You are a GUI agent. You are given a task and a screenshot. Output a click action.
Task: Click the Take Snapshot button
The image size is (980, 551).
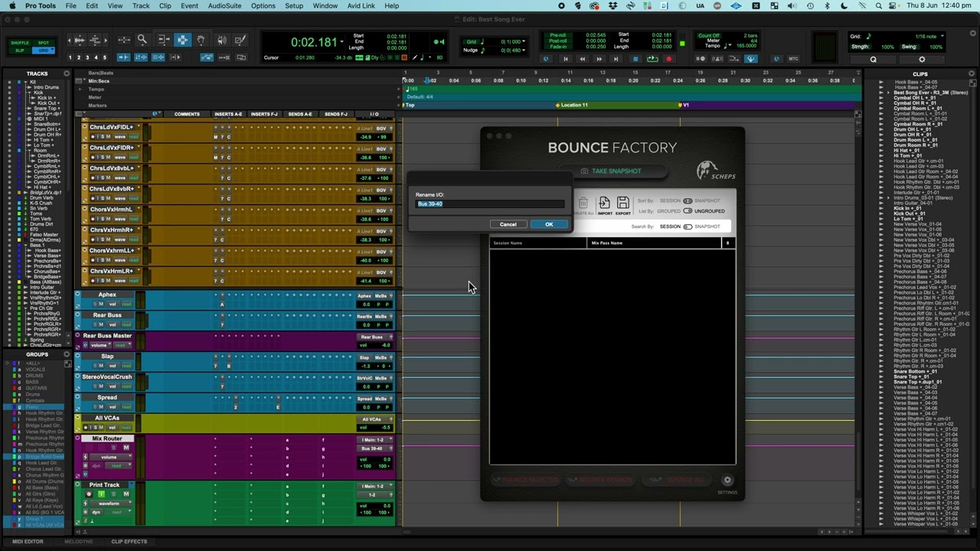point(611,171)
